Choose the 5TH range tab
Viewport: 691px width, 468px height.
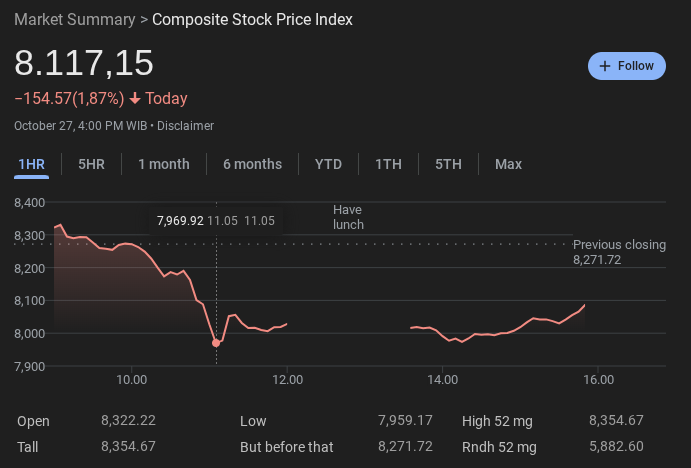point(448,164)
